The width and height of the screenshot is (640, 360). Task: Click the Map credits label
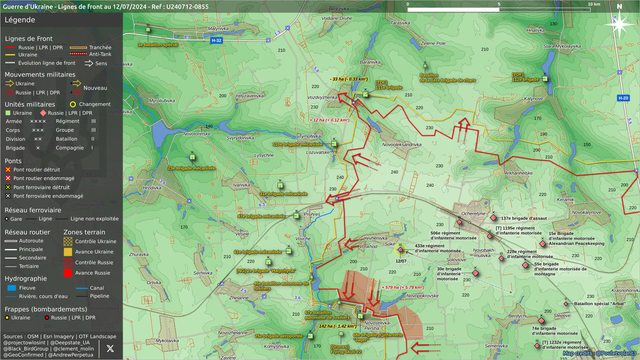click(x=599, y=353)
